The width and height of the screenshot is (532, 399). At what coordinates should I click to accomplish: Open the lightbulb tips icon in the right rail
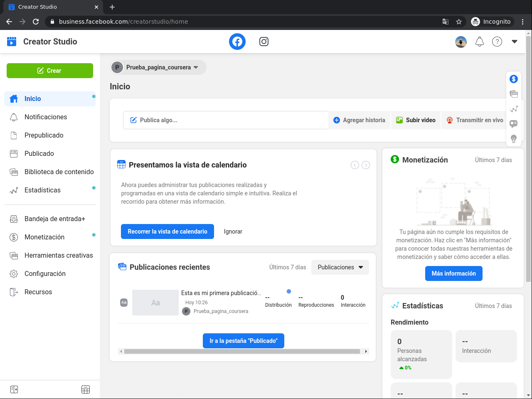[x=514, y=139]
